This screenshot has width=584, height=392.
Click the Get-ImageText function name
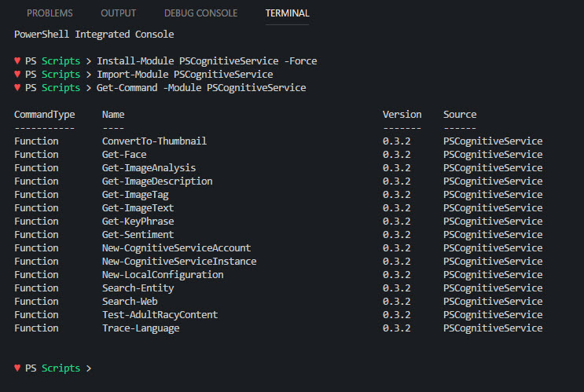click(x=138, y=208)
